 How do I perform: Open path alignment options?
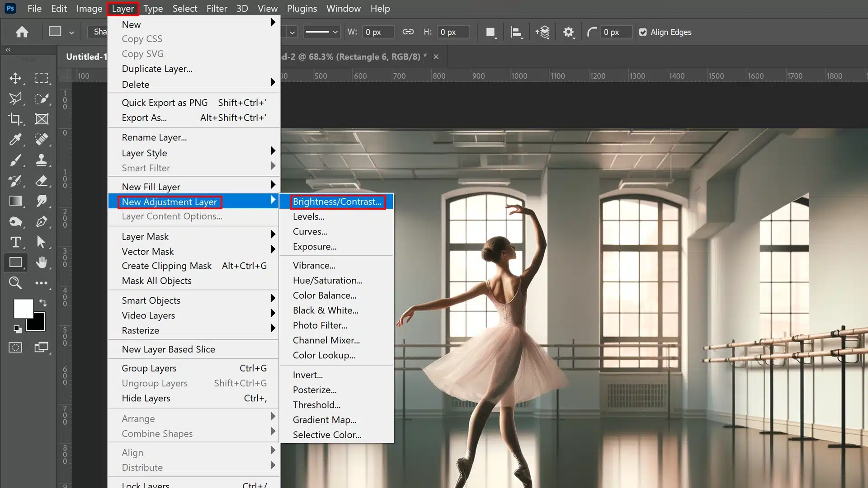517,32
